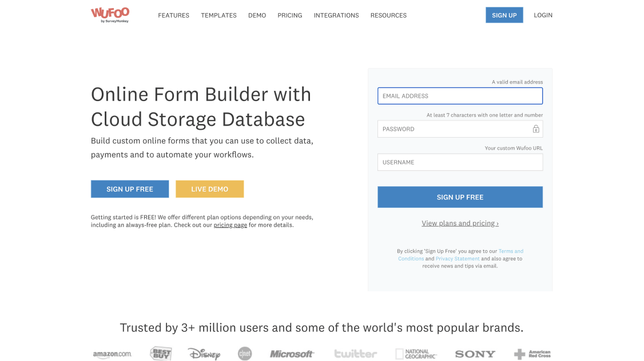Submit the form with Sign Up Free
Image resolution: width=644 pixels, height=361 pixels.
pos(460,197)
